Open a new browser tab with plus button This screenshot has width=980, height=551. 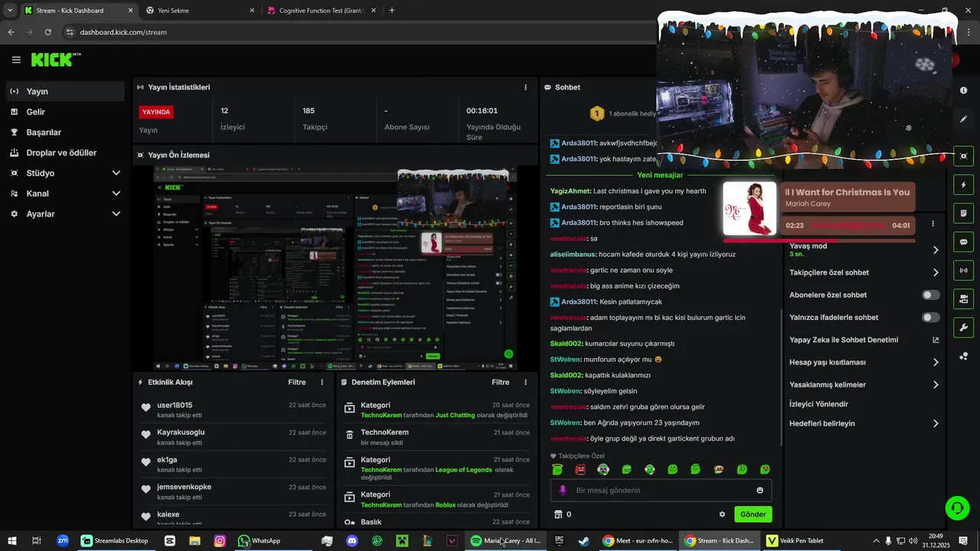tap(392, 11)
